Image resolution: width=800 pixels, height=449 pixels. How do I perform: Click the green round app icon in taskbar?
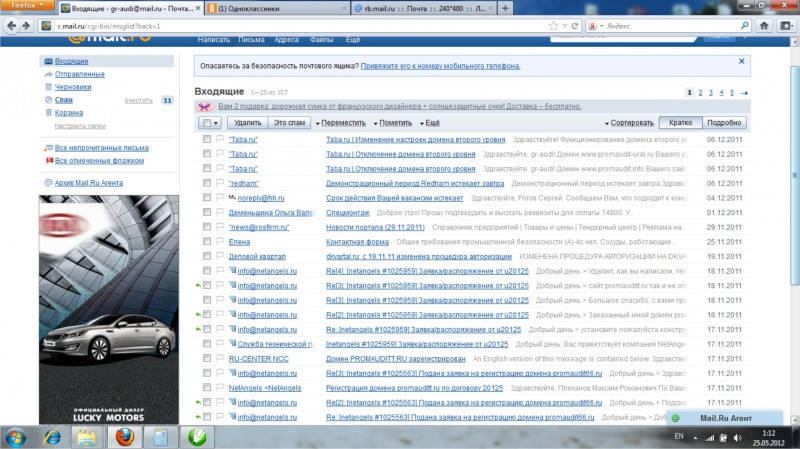point(197,437)
